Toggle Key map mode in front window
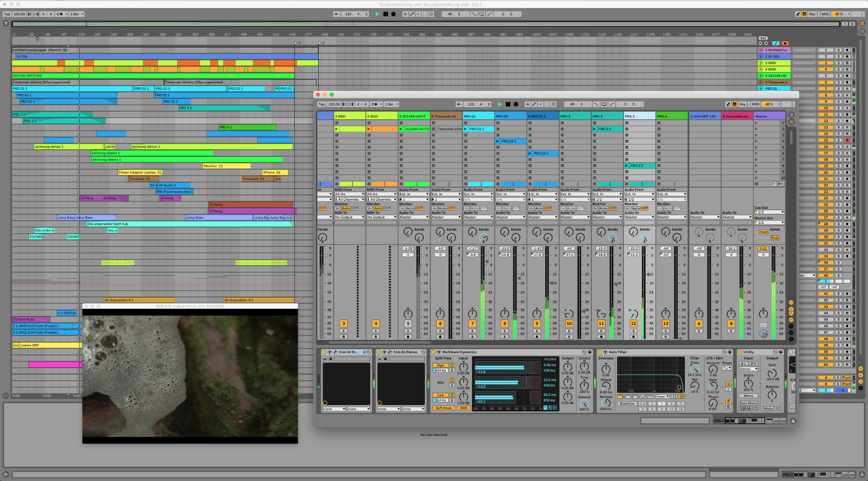The width and height of the screenshot is (868, 481). (x=742, y=104)
